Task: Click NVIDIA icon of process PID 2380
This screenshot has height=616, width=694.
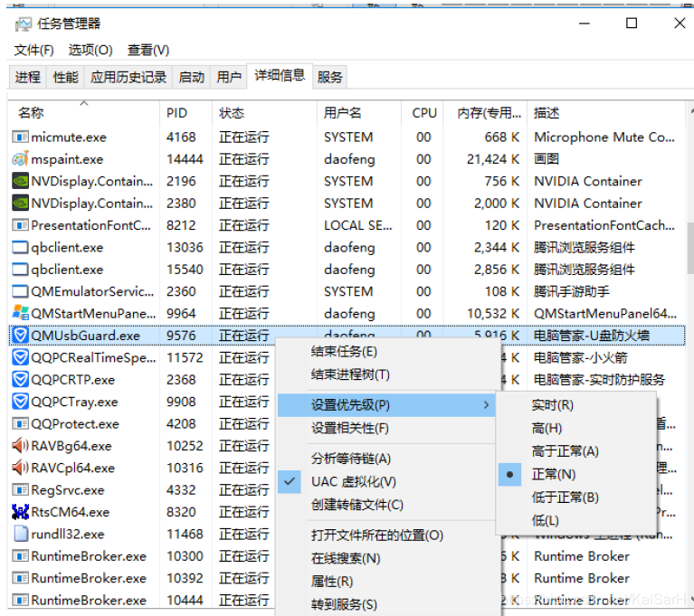Action: (20, 204)
